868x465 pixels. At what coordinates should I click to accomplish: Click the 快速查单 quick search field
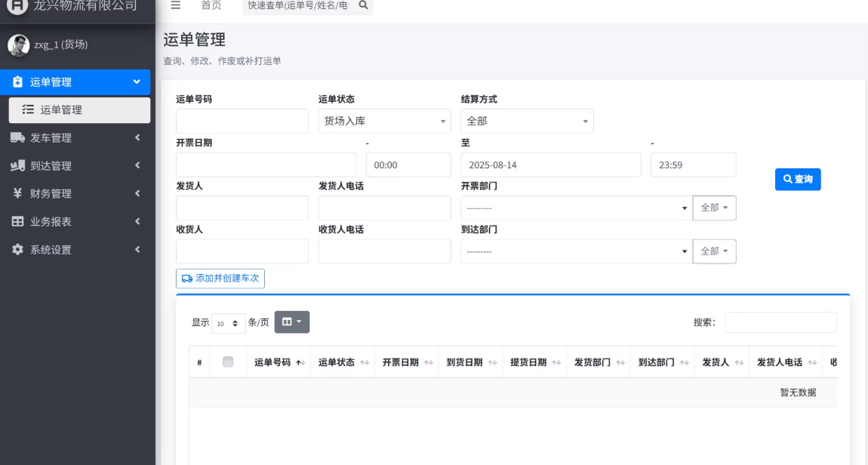[299, 5]
